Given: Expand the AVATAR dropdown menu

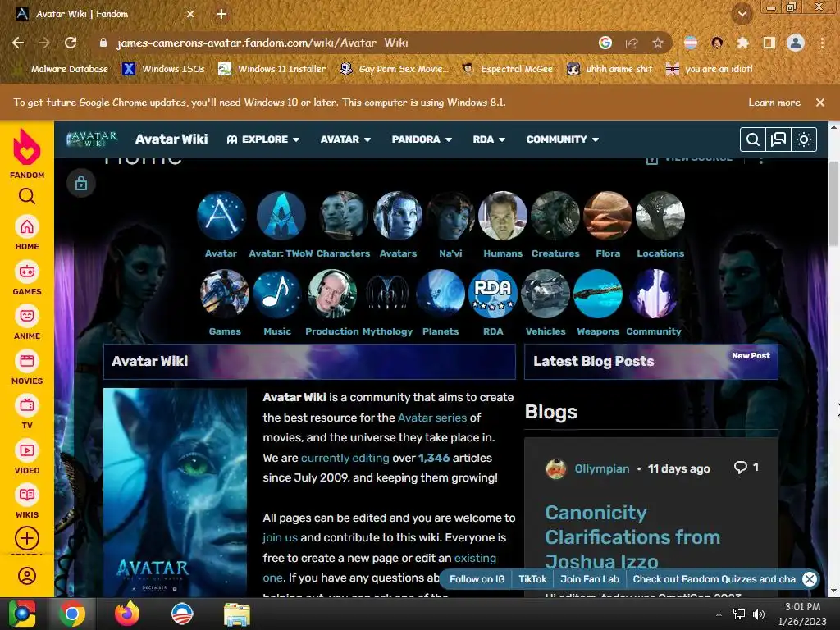Looking at the screenshot, I should [x=345, y=139].
